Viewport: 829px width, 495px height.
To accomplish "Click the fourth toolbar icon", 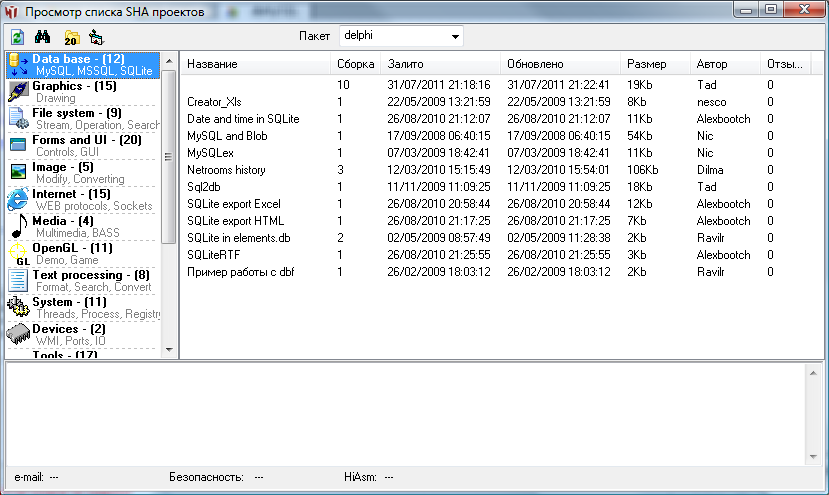I will (x=96, y=37).
